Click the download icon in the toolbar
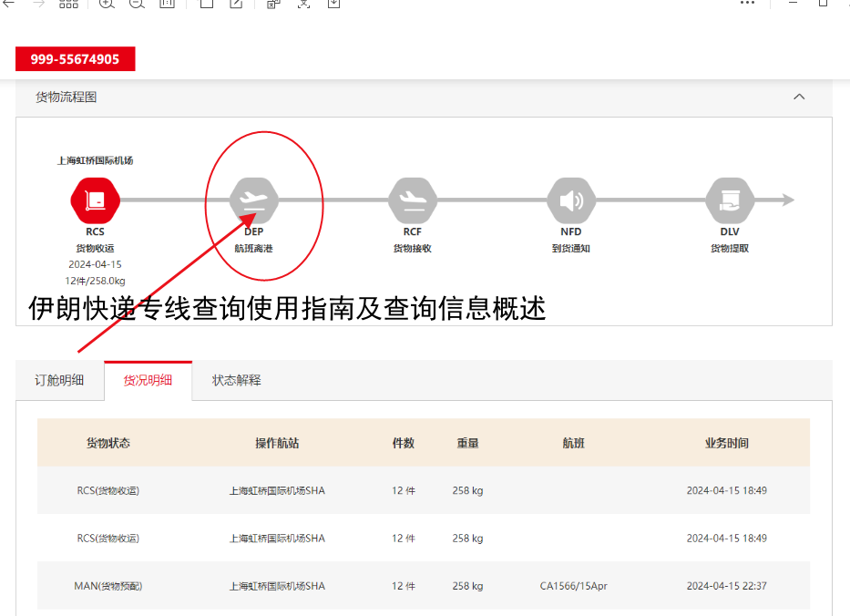The height and width of the screenshot is (616, 850). pos(333,5)
